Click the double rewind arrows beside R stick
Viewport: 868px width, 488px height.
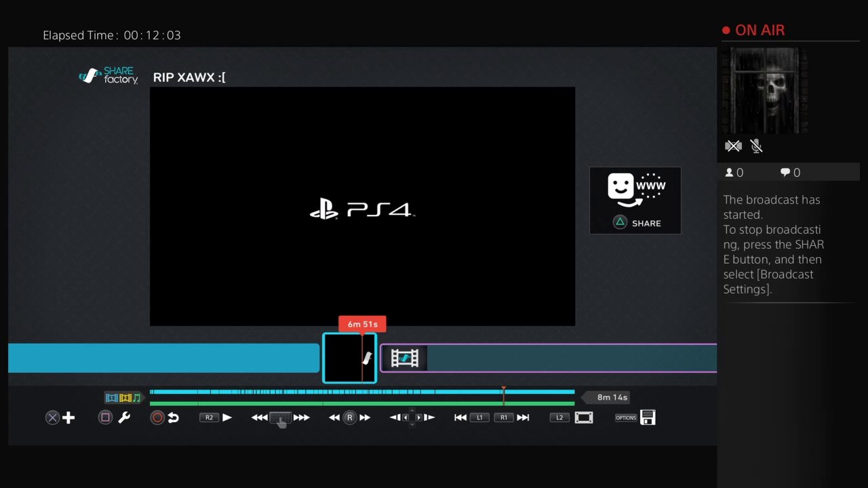[334, 418]
